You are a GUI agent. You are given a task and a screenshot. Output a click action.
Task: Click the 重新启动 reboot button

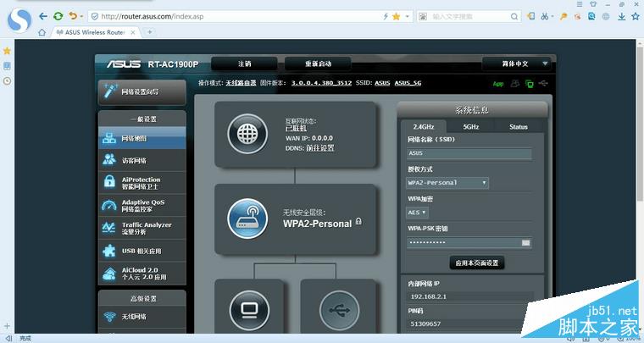click(318, 64)
